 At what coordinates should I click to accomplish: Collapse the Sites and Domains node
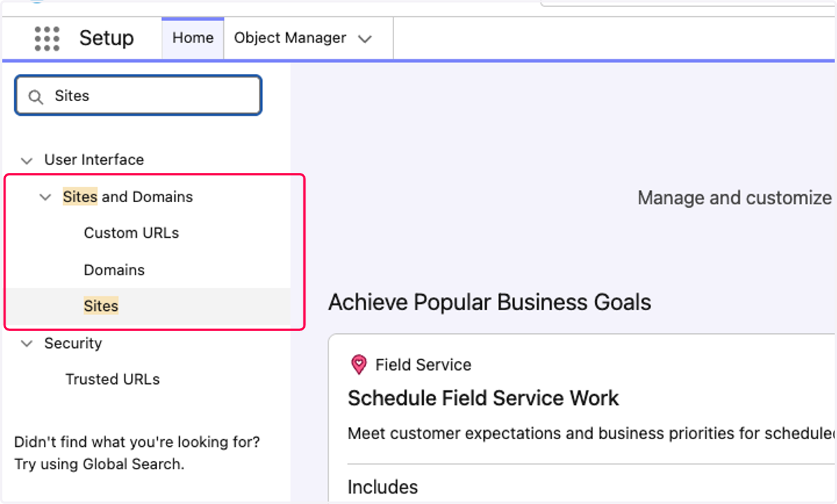tap(45, 197)
